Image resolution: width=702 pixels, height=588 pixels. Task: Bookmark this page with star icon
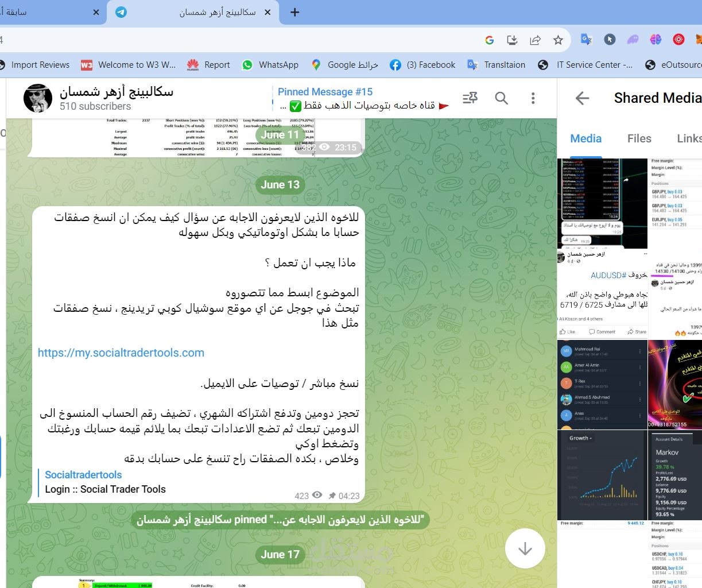(558, 40)
